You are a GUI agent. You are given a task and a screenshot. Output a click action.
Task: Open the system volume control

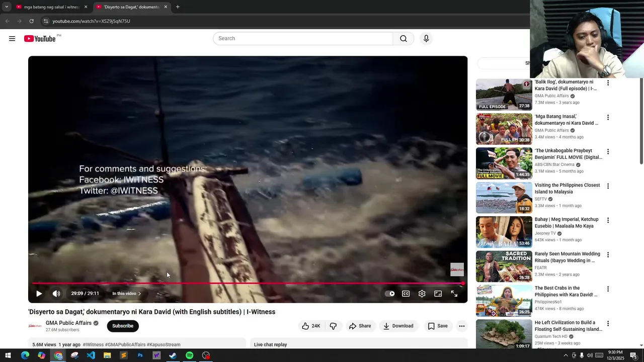coord(590,355)
